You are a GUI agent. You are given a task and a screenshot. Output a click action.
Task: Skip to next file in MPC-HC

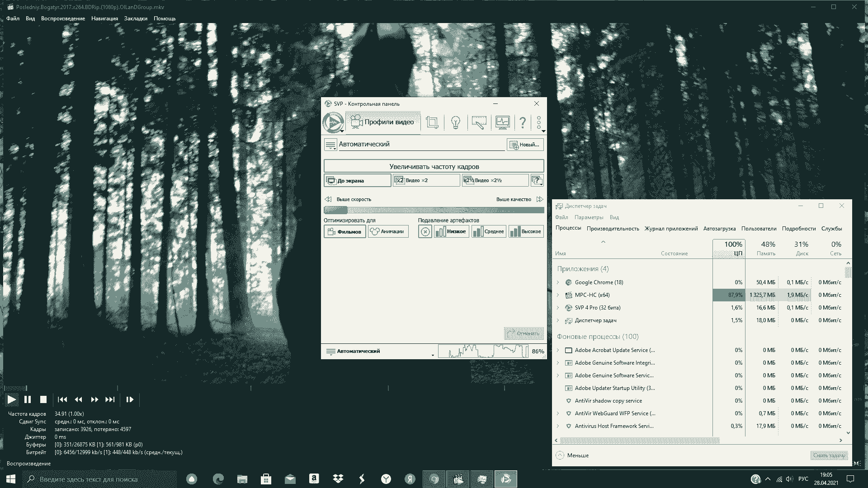tap(110, 399)
